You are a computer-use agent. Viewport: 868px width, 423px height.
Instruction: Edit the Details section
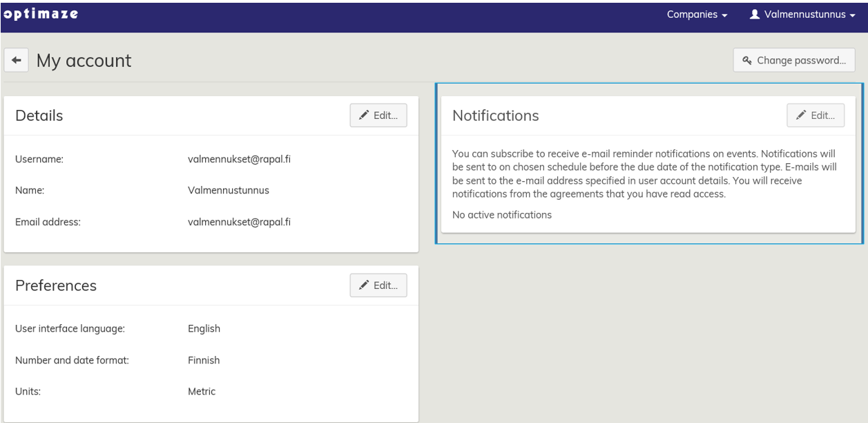coord(378,116)
